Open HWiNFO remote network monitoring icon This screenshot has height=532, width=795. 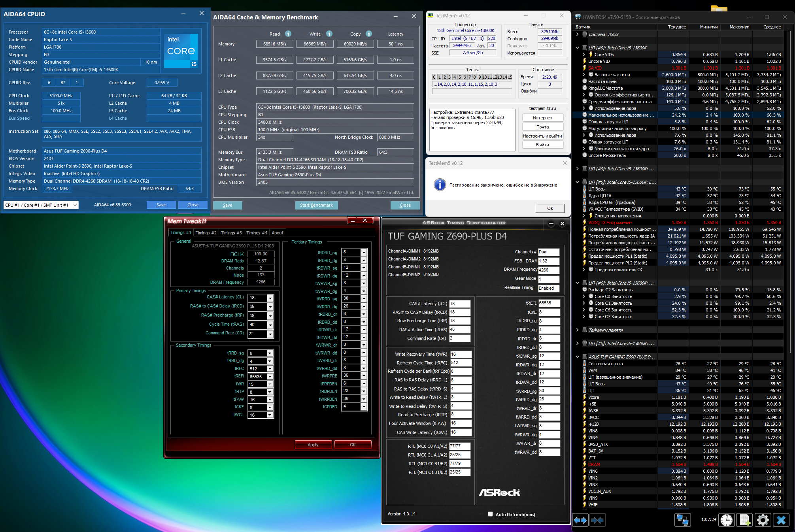(x=682, y=520)
